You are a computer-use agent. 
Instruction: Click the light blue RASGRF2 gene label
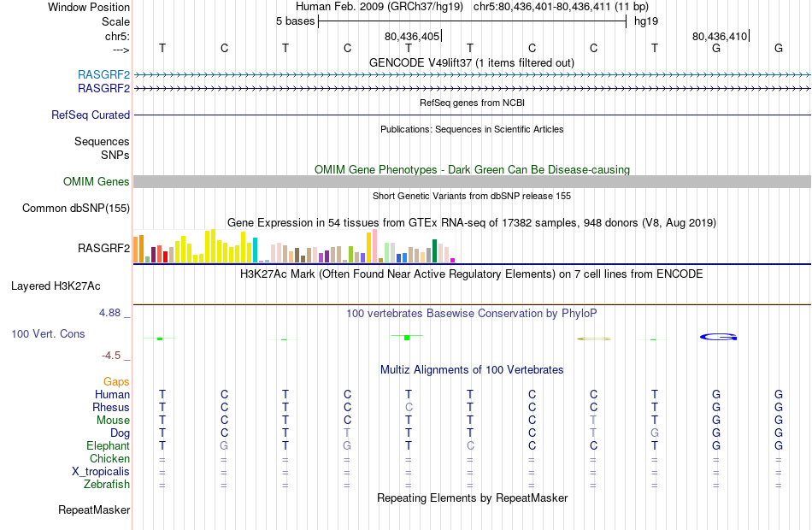coord(103,74)
